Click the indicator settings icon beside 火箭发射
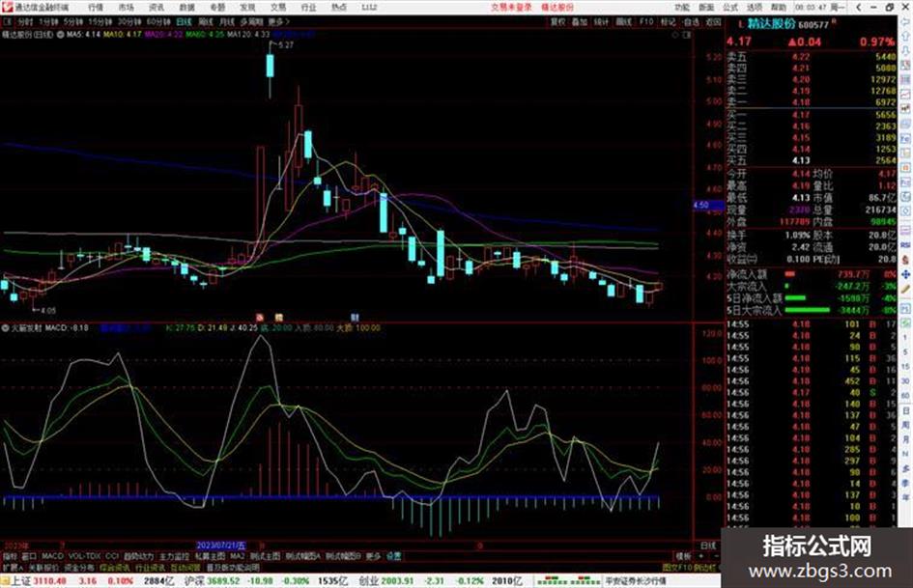Screen dimensions: 913x588 pos(5,328)
